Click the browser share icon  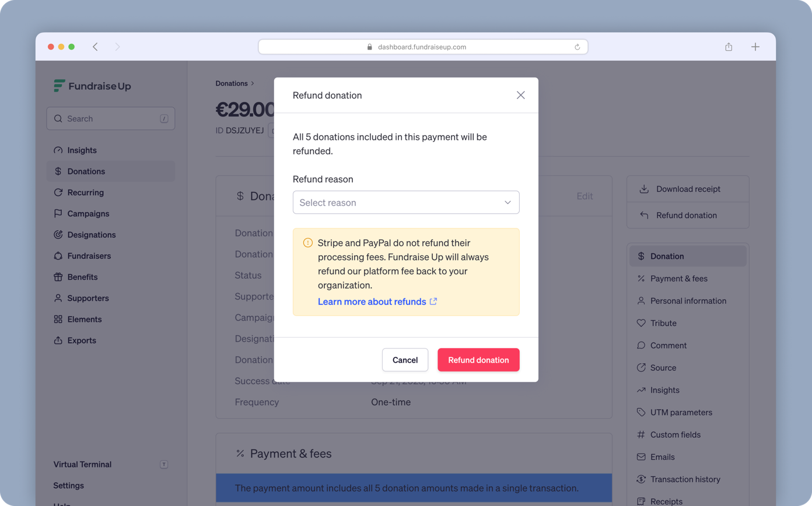729,47
